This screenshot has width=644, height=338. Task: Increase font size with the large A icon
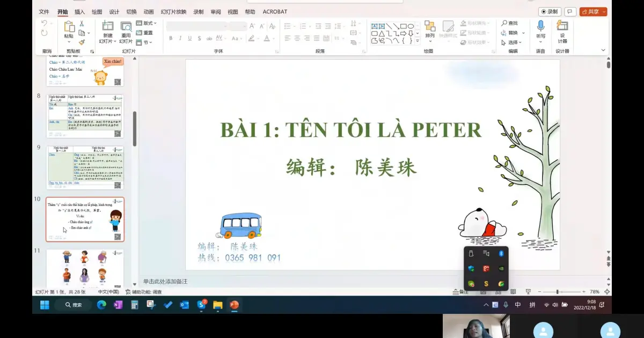tap(252, 26)
